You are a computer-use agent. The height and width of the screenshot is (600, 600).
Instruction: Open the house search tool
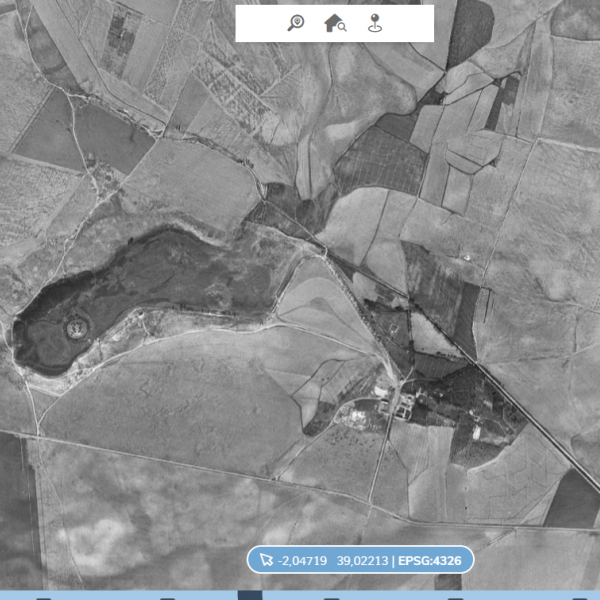[335, 23]
